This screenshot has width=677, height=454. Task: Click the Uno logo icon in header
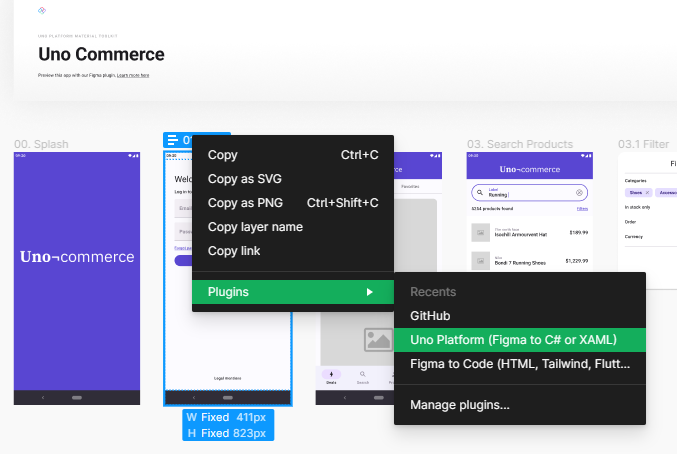[x=42, y=11]
